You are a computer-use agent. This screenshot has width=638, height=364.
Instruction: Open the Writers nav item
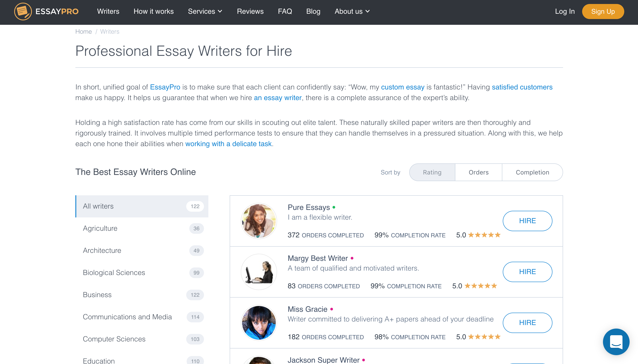tap(108, 12)
